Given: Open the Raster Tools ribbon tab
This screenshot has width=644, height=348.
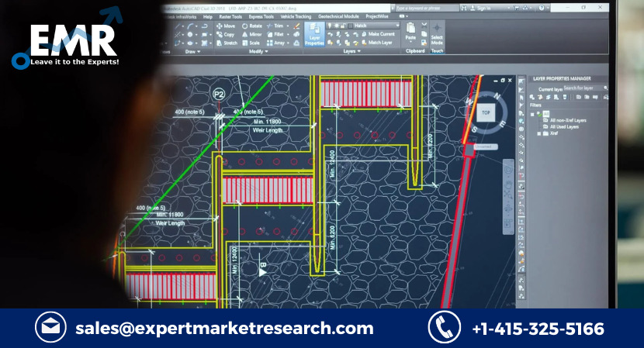Looking at the screenshot, I should click(x=230, y=17).
